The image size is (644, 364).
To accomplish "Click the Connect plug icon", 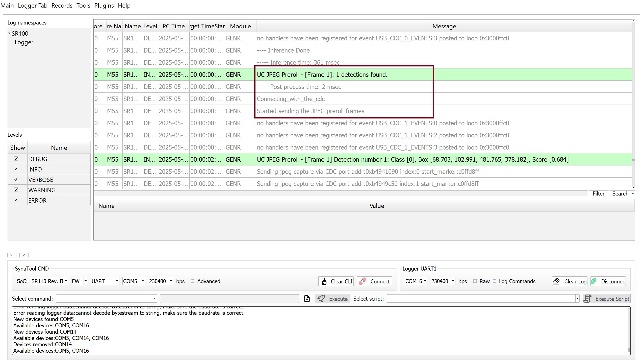I will 362,281.
